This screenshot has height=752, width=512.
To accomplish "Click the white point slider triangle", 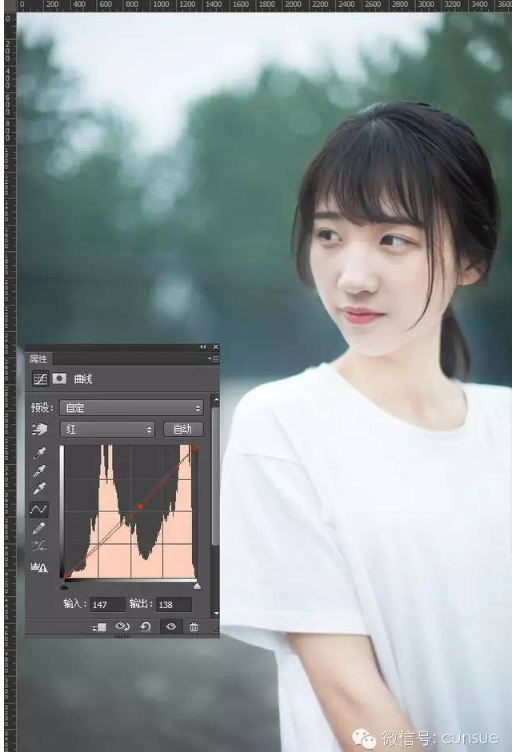I will click(x=197, y=586).
